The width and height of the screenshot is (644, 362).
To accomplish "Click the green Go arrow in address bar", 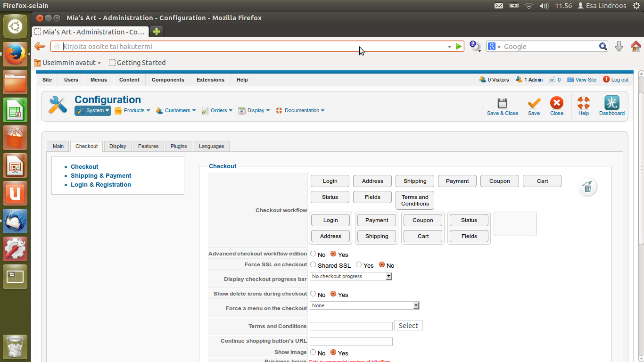I will pos(459,47).
